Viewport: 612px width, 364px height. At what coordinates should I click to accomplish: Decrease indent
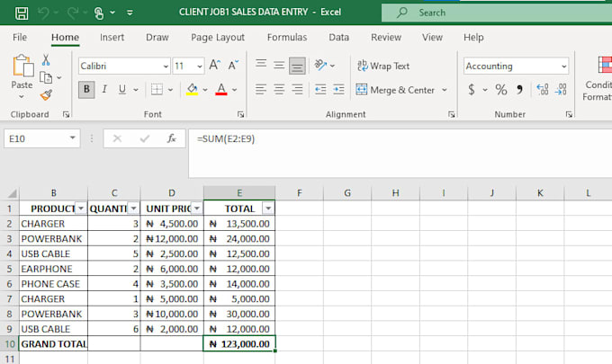[320, 90]
